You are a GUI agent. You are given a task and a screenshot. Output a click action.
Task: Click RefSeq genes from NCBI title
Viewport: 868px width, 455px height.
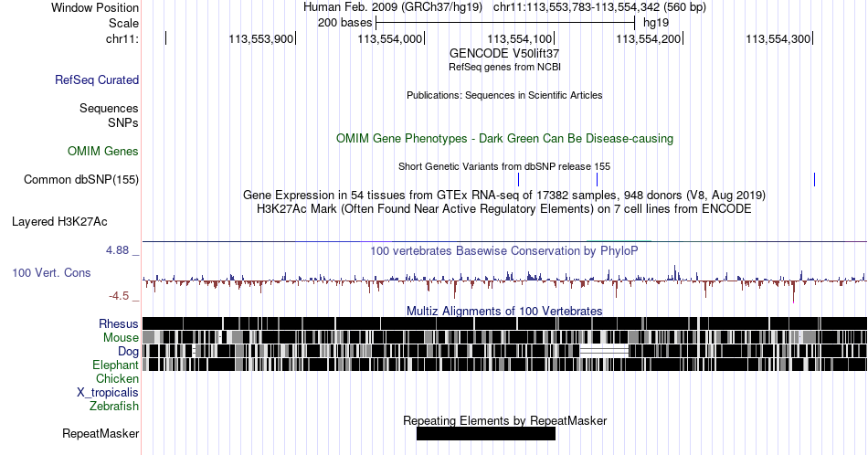(504, 67)
